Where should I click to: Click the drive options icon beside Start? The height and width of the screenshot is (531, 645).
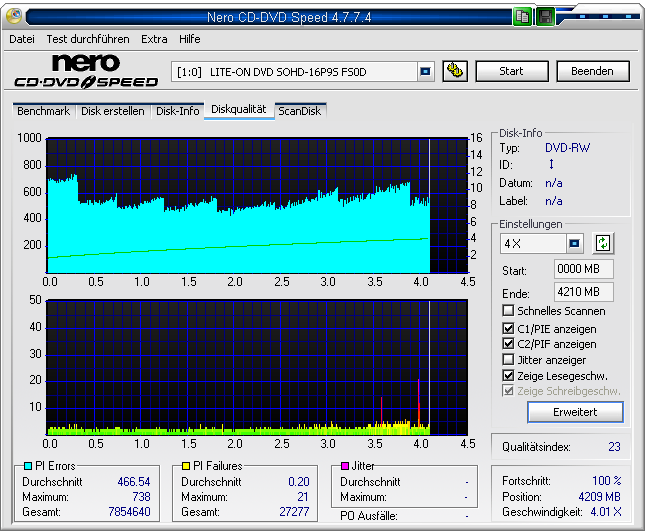455,71
